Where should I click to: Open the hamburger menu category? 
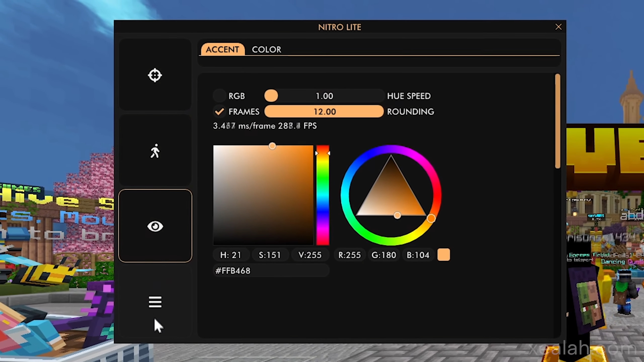[155, 302]
